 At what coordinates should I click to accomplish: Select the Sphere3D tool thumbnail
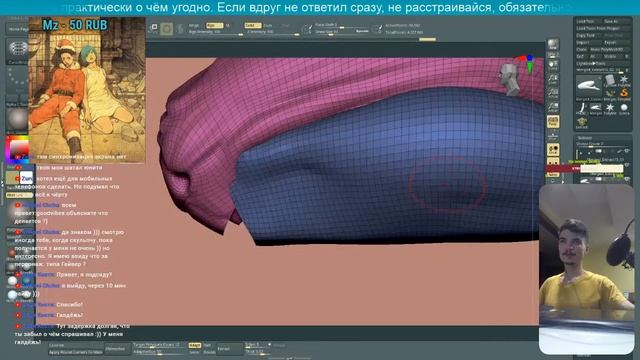point(624,108)
